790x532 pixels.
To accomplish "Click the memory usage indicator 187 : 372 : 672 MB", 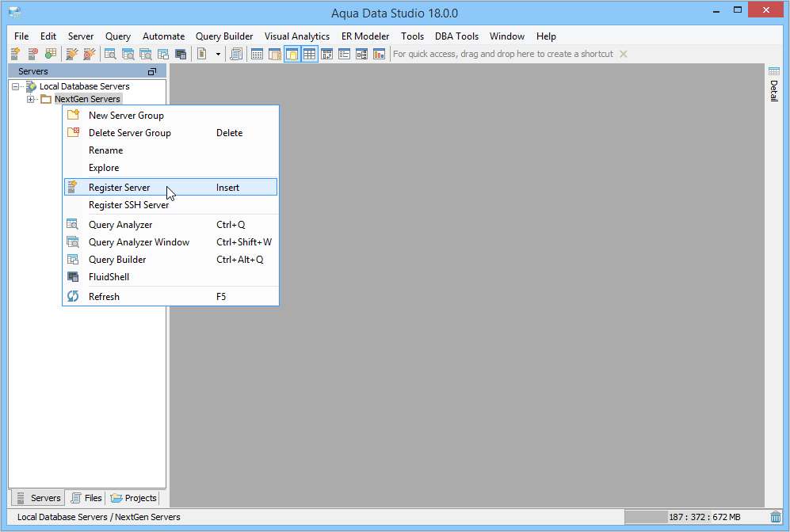I will click(x=695, y=517).
